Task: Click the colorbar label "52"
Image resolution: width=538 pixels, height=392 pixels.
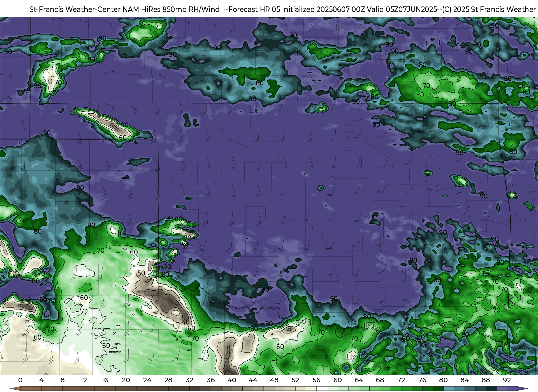Action: point(295,380)
